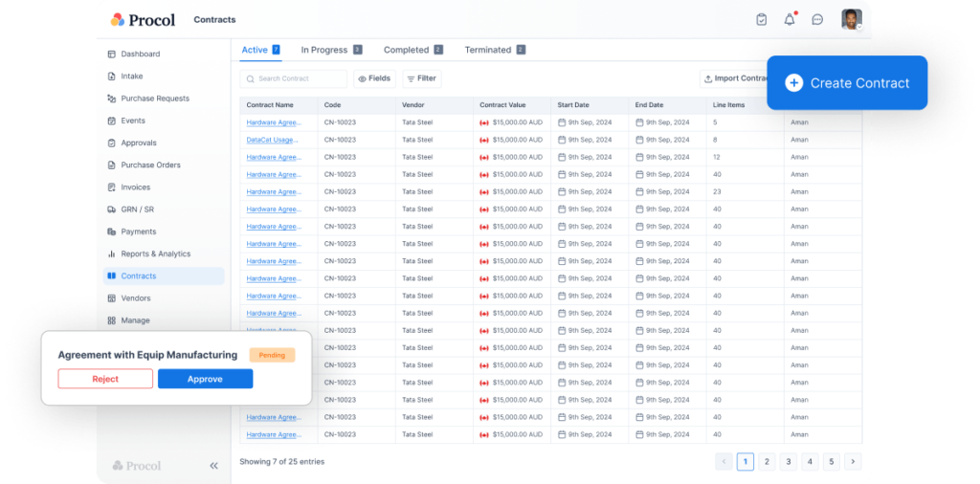
Task: Click the Create Contract button
Action: click(x=847, y=83)
